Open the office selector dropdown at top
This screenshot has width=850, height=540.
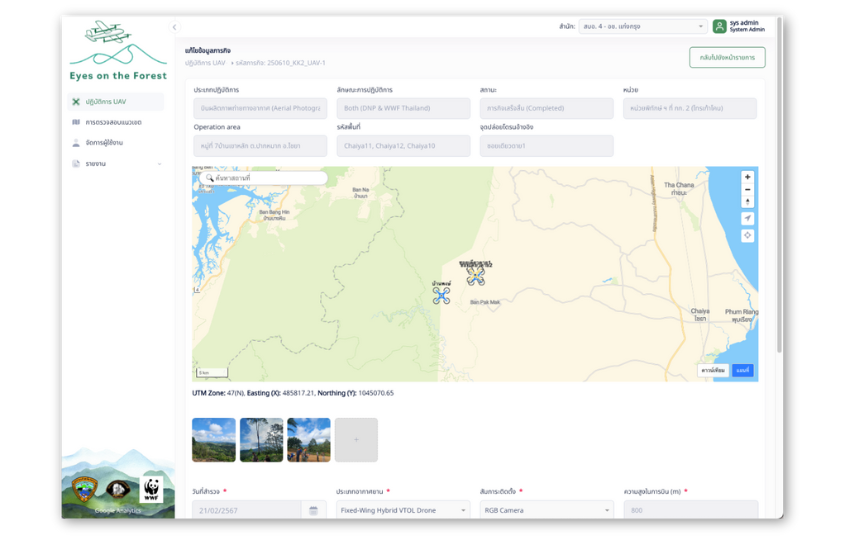[x=643, y=27]
